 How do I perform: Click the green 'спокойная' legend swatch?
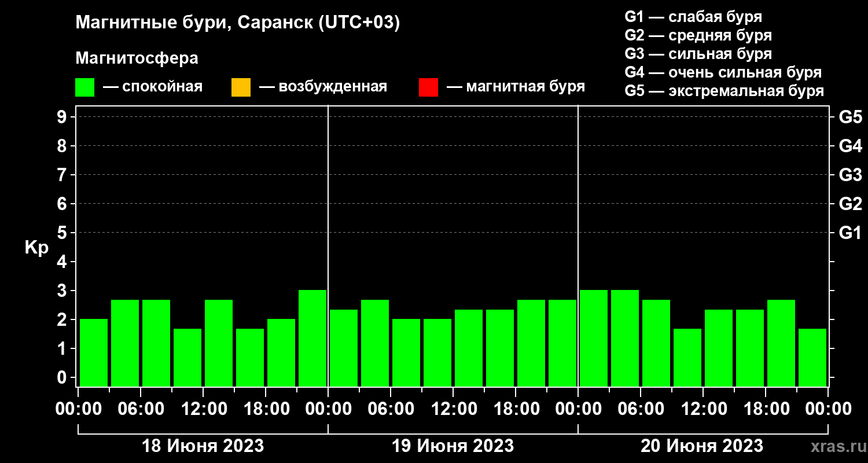coord(84,87)
